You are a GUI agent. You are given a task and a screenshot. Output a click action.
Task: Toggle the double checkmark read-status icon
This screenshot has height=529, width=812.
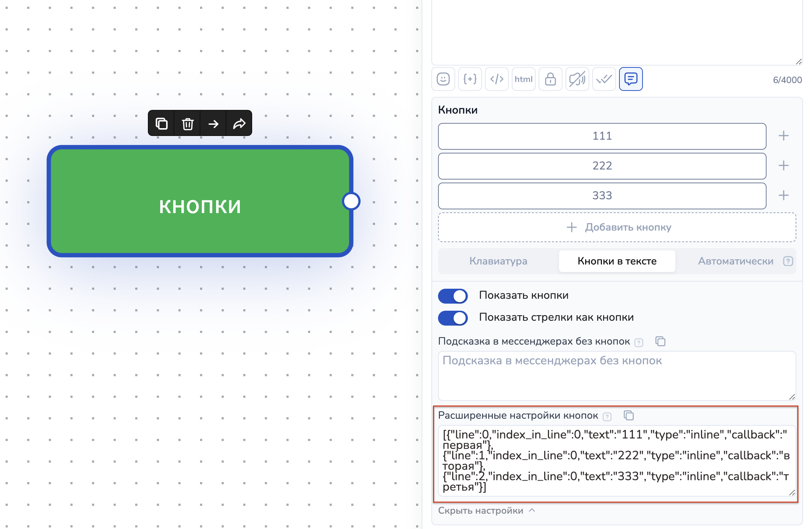coord(604,79)
